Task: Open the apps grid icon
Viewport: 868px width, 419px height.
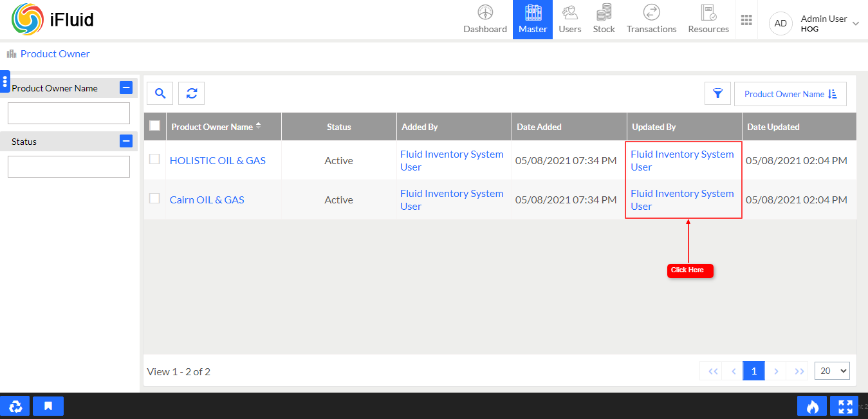Action: pyautogui.click(x=746, y=20)
